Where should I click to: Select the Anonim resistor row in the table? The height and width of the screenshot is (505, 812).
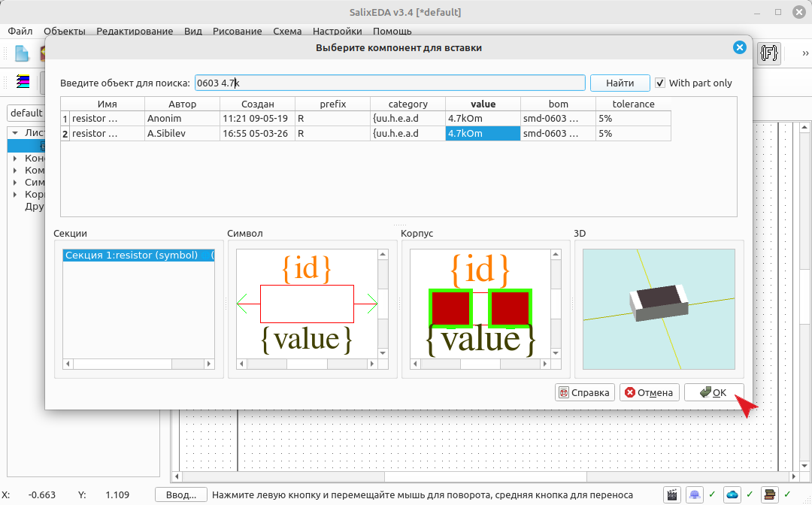tap(365, 119)
